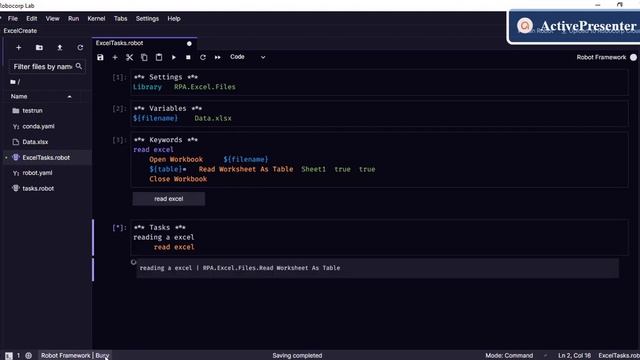Click the ExcelCreate project title
The height and width of the screenshot is (360, 640).
tap(20, 31)
